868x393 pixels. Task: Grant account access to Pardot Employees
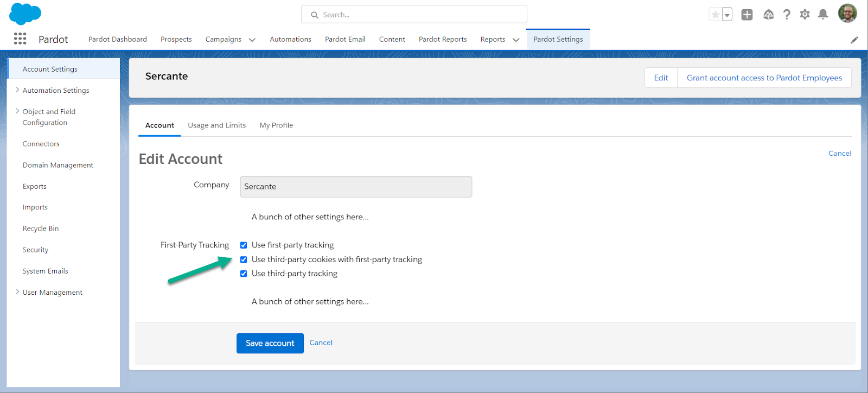[764, 78]
